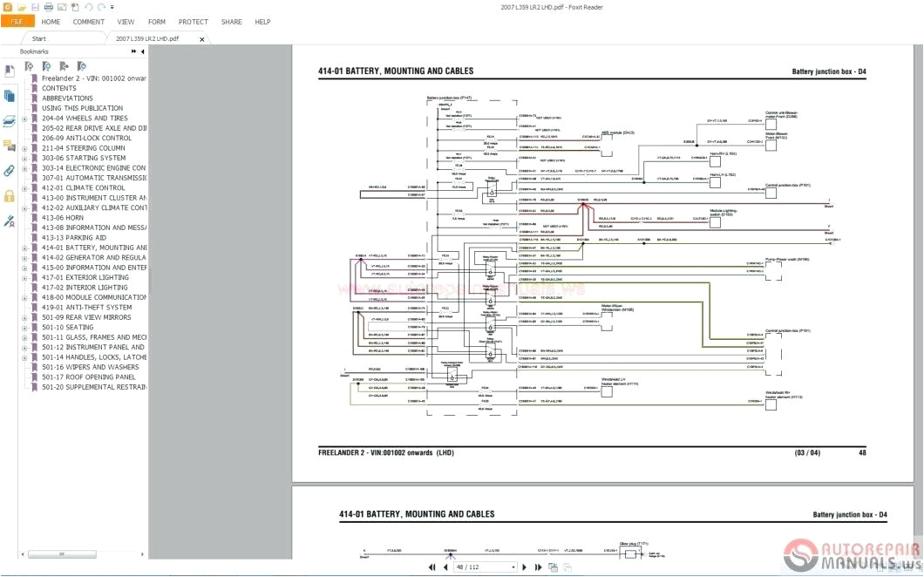Open the CONTENTS bookmark
Screen dimensions: 924x577
[58, 87]
